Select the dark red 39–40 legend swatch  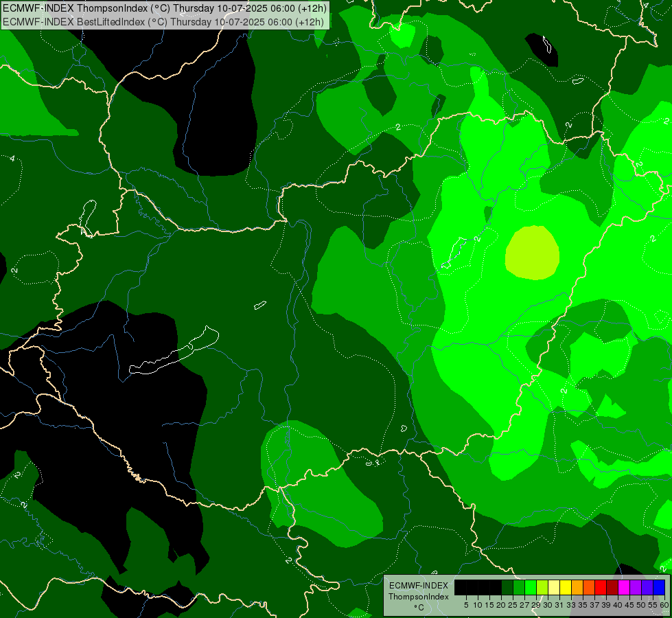(612, 587)
